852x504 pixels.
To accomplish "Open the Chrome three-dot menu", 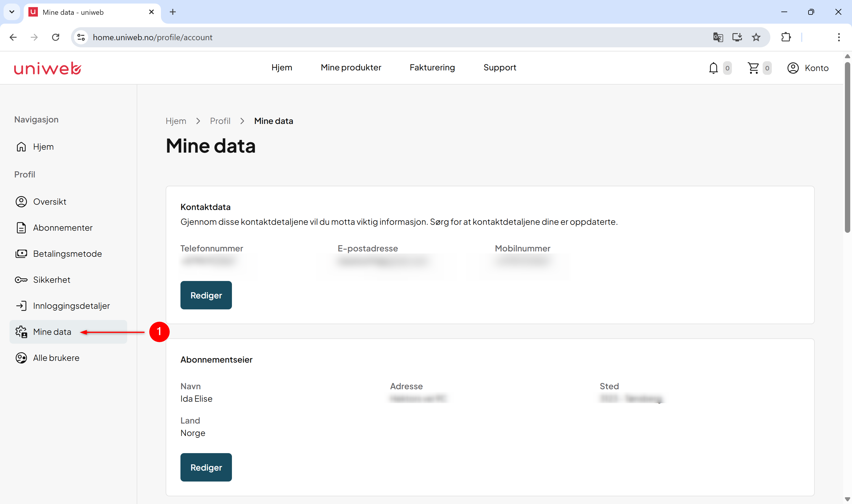I will tap(839, 37).
